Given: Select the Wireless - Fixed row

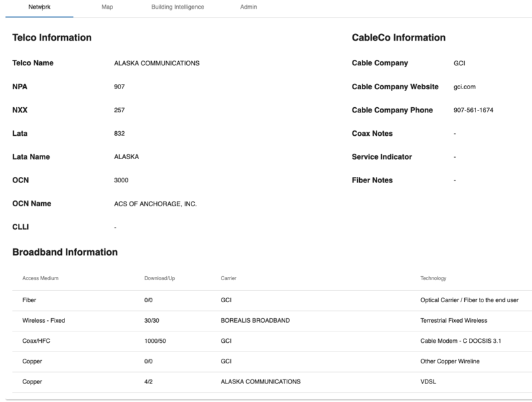Looking at the screenshot, I should (44, 320).
